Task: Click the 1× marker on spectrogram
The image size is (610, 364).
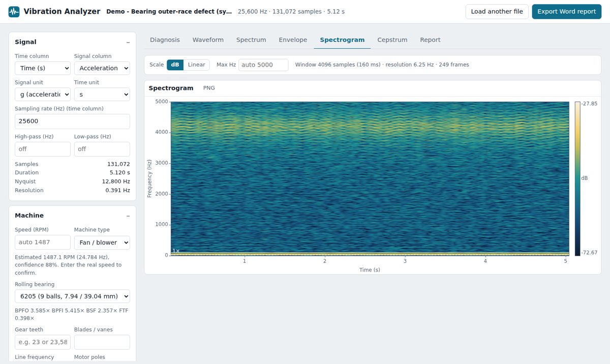Action: (175, 251)
